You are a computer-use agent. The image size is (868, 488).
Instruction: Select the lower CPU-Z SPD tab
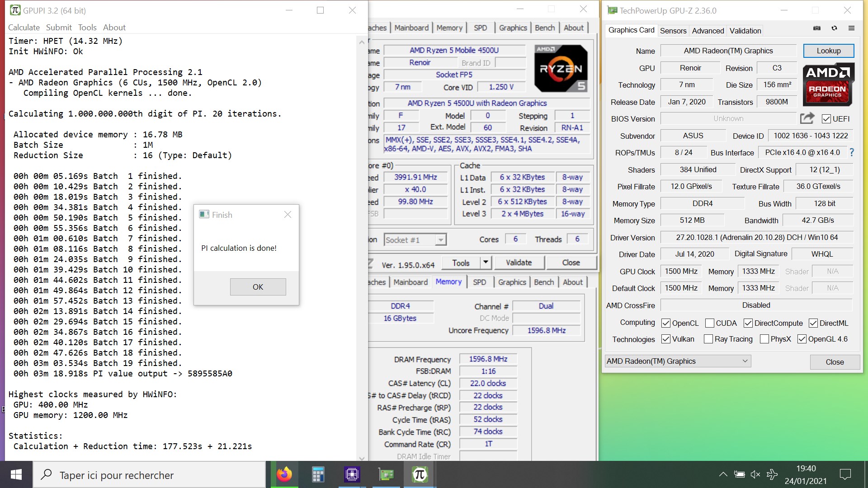(x=480, y=282)
